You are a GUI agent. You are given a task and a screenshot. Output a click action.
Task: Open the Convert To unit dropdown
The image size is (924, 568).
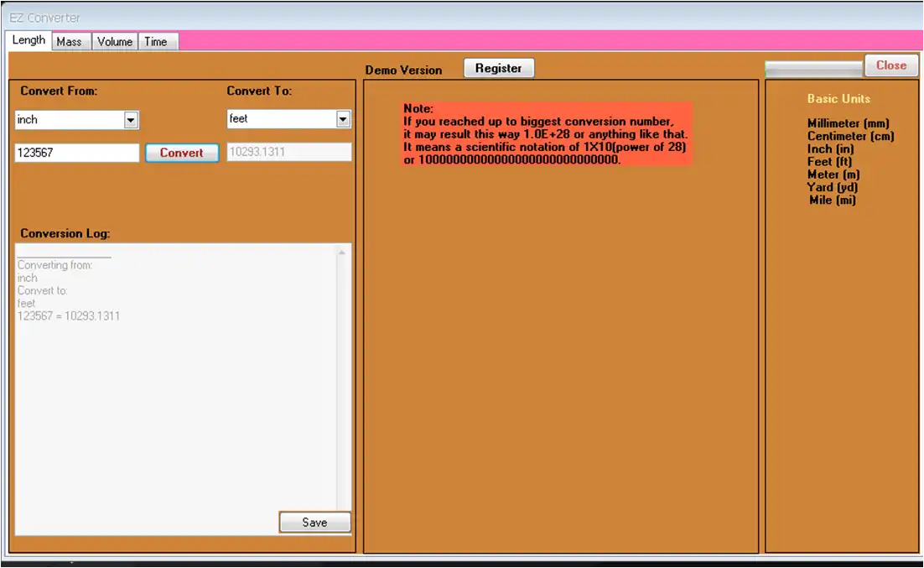(x=343, y=119)
